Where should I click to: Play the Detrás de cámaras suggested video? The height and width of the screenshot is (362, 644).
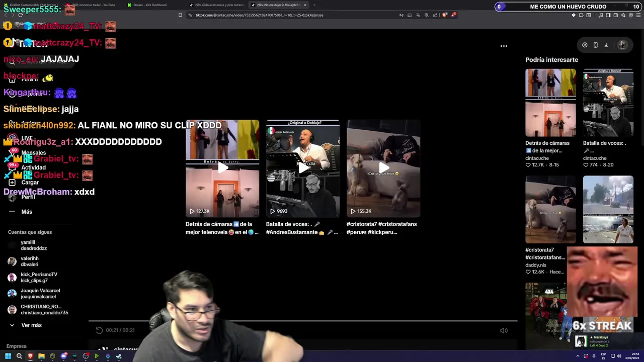[222, 168]
